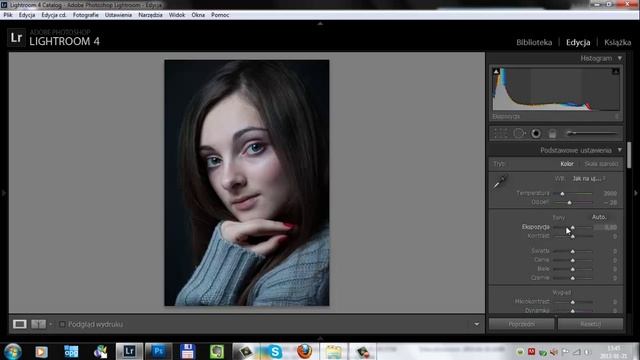
Task: Click the portrait photo in preview
Action: click(x=247, y=183)
